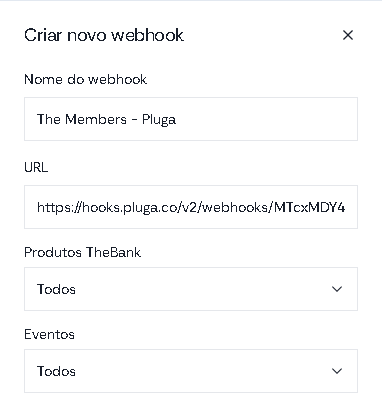The image size is (382, 401).
Task: Click the word Pluga in webhook name
Action: click(159, 120)
